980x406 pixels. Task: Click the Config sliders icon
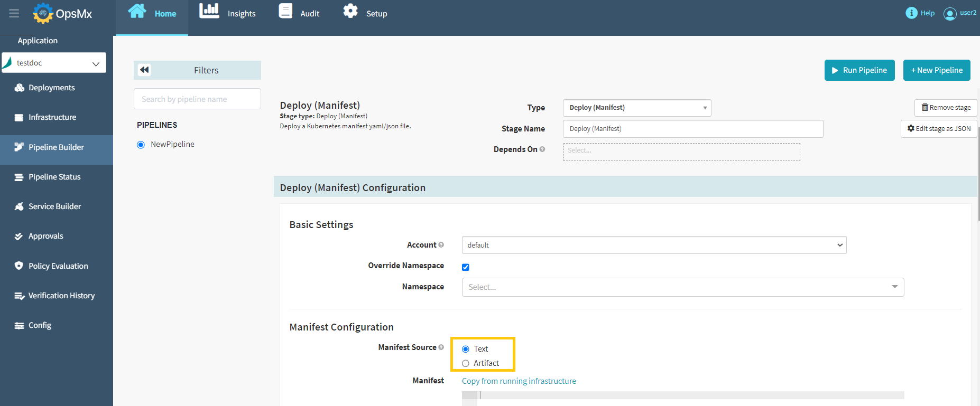(19, 325)
